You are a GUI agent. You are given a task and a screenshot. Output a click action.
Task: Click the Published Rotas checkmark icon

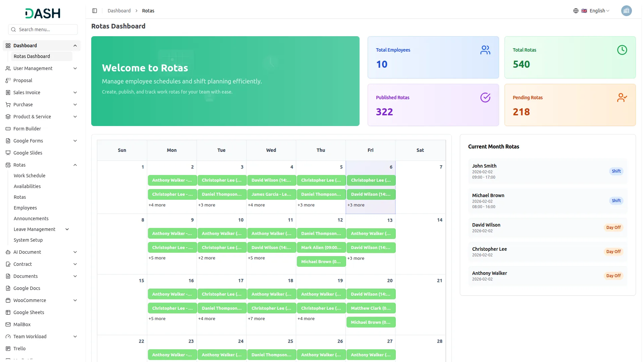pyautogui.click(x=485, y=98)
